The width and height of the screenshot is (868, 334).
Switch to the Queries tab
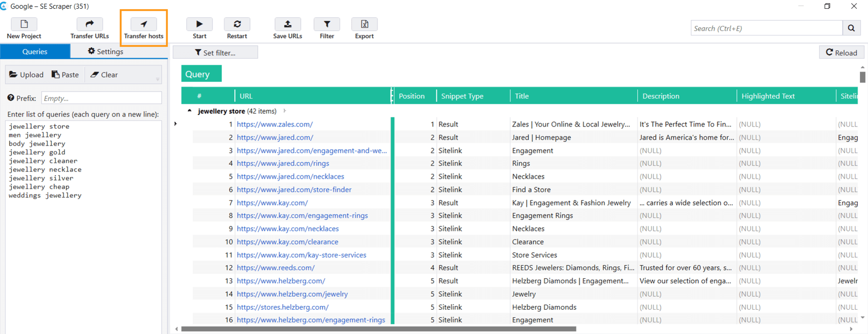click(x=35, y=52)
